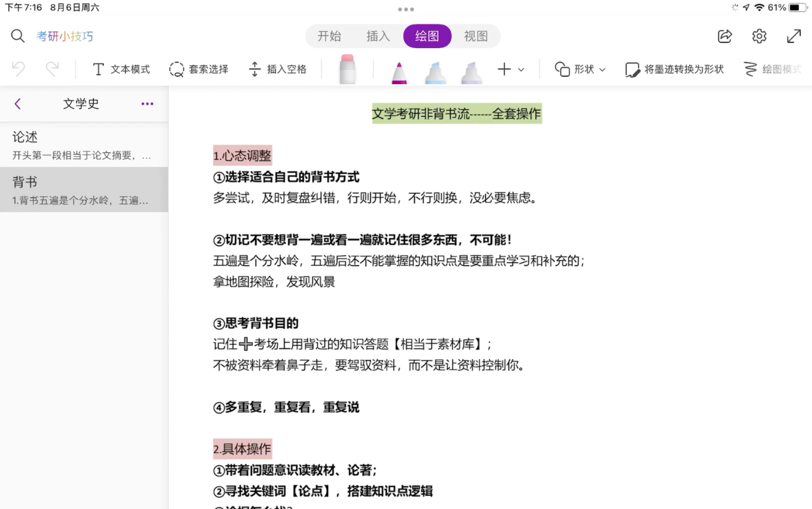Open the search magnifier icon

coord(18,36)
